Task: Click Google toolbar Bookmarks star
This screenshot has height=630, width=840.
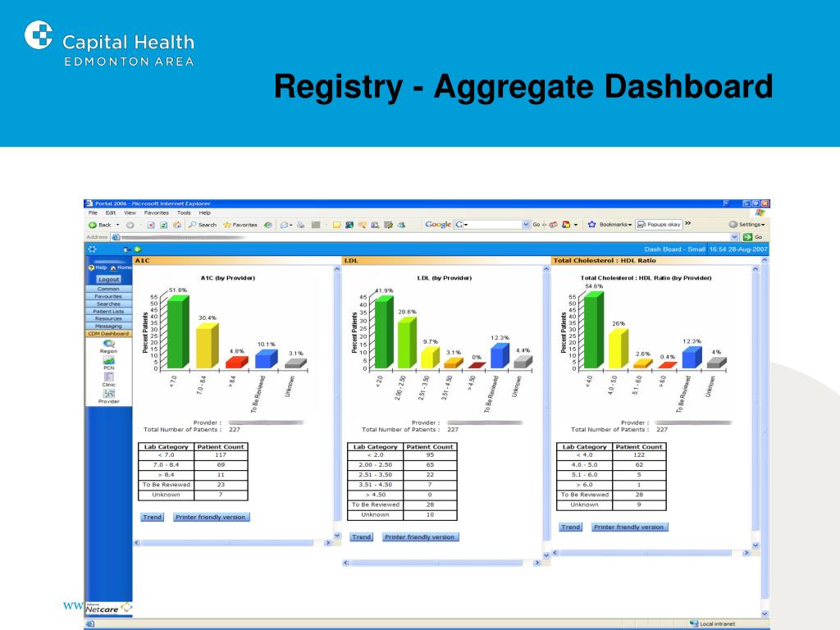Action: 592,225
